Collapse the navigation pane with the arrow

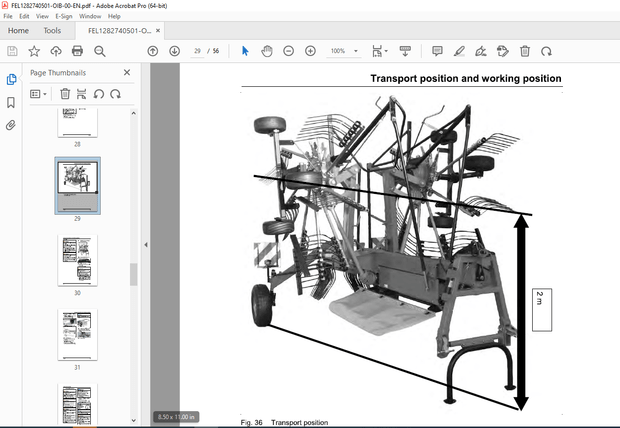[x=146, y=245]
